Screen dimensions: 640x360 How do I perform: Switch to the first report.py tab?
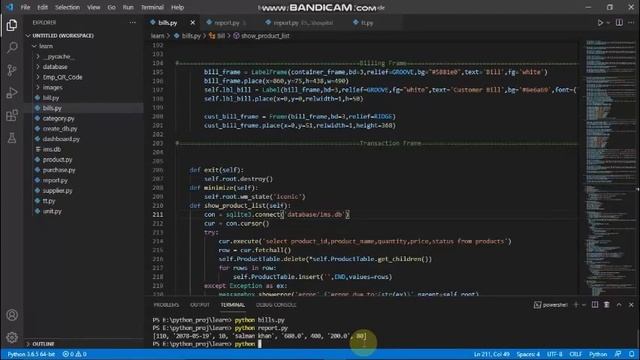[x=227, y=23]
